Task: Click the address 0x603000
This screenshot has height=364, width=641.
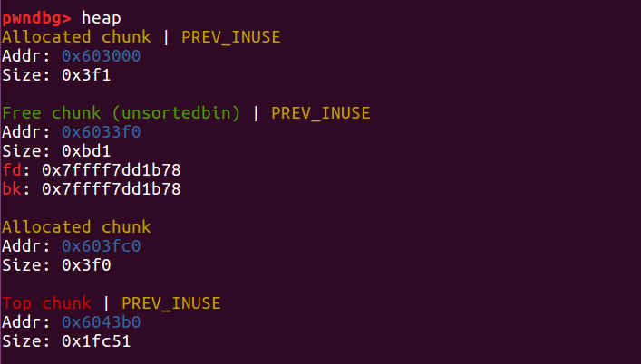Action: (x=101, y=56)
